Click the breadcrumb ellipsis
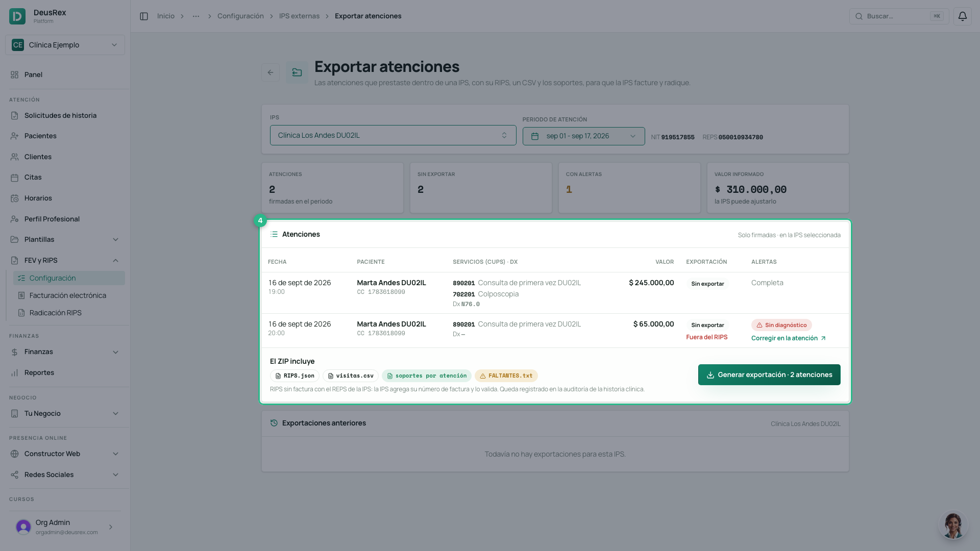The image size is (980, 551). coord(196,16)
